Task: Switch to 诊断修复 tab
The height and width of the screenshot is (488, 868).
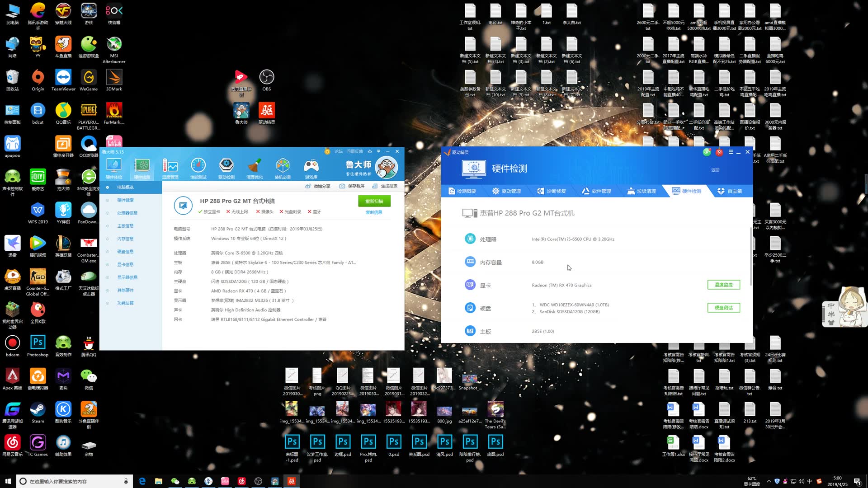Action: pyautogui.click(x=552, y=191)
